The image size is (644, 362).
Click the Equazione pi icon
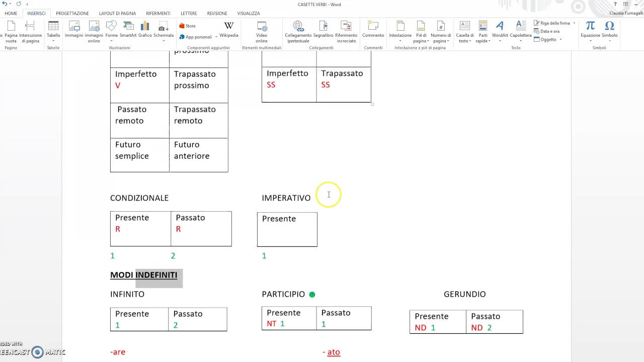(590, 26)
